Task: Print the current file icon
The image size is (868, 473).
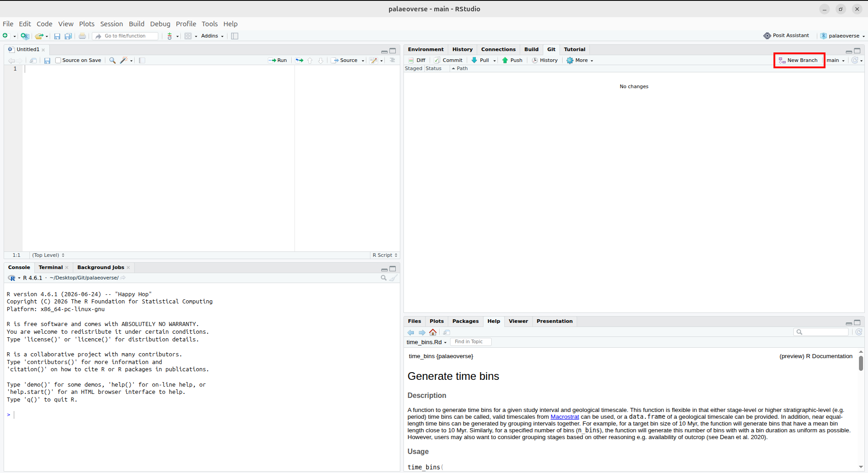Action: [82, 36]
